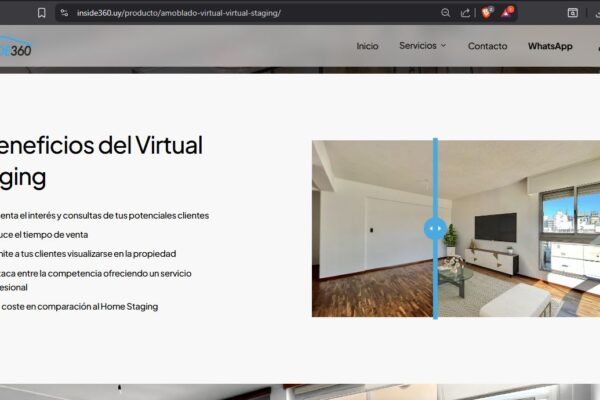
Task: Open the Contacto menu item
Action: [487, 46]
